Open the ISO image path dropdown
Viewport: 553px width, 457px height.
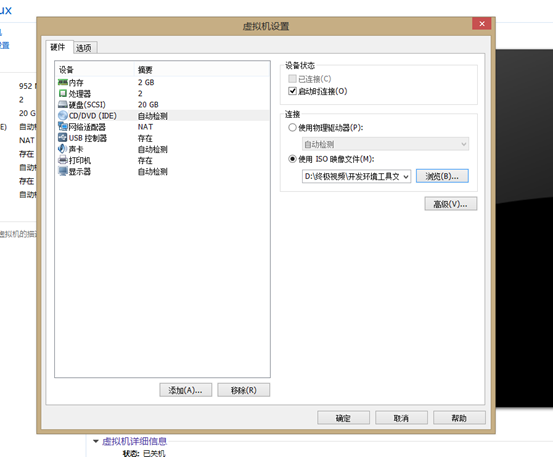click(x=406, y=176)
